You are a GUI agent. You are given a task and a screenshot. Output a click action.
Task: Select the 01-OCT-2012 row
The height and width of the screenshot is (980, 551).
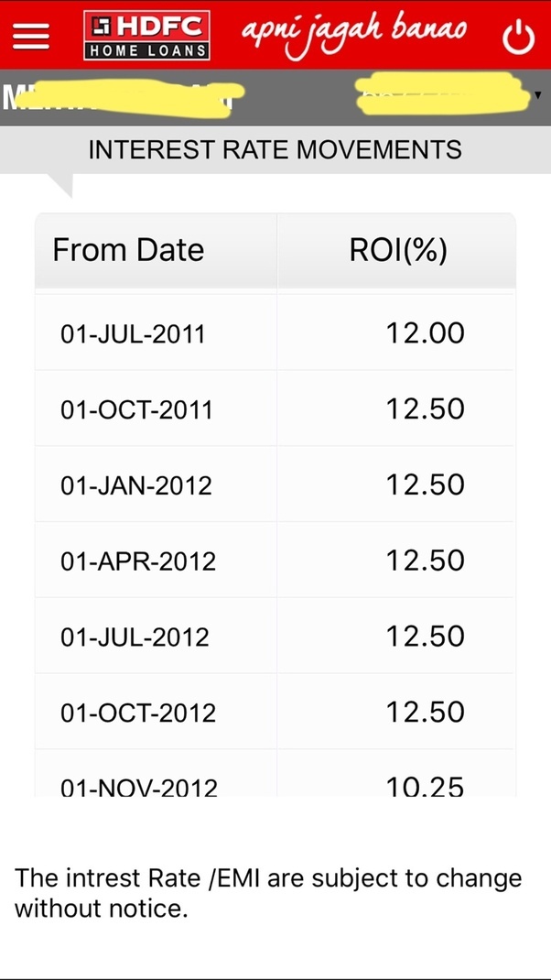pyautogui.click(x=275, y=712)
